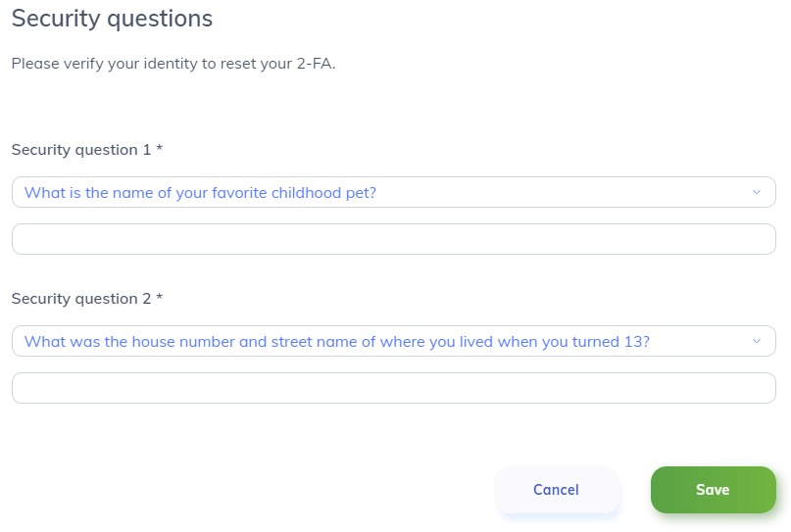
Task: Click the answer field for the childhood pet question
Action: [392, 239]
